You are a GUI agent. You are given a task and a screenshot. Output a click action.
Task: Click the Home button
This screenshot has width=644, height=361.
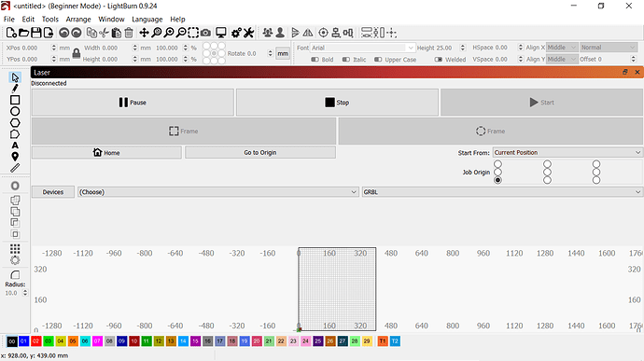pyautogui.click(x=106, y=152)
